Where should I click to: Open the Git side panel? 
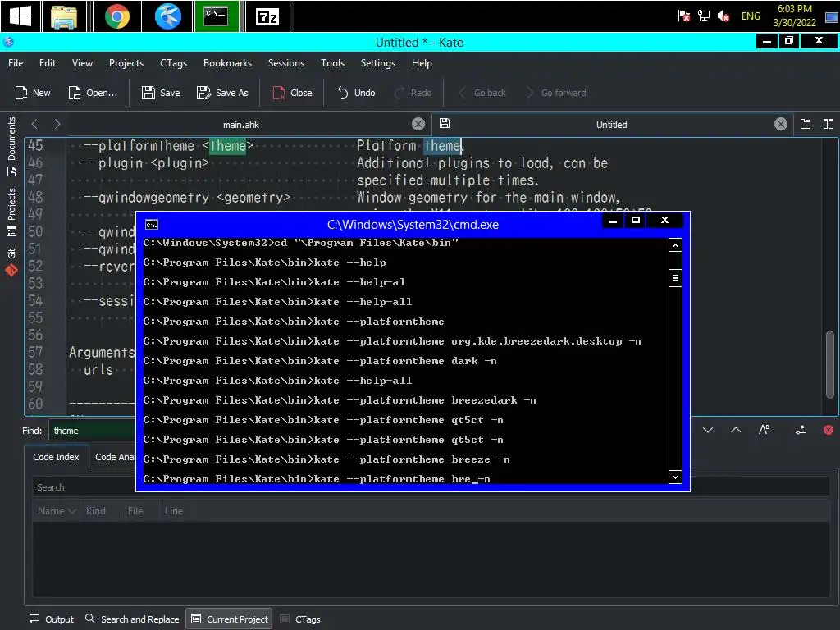click(x=11, y=262)
